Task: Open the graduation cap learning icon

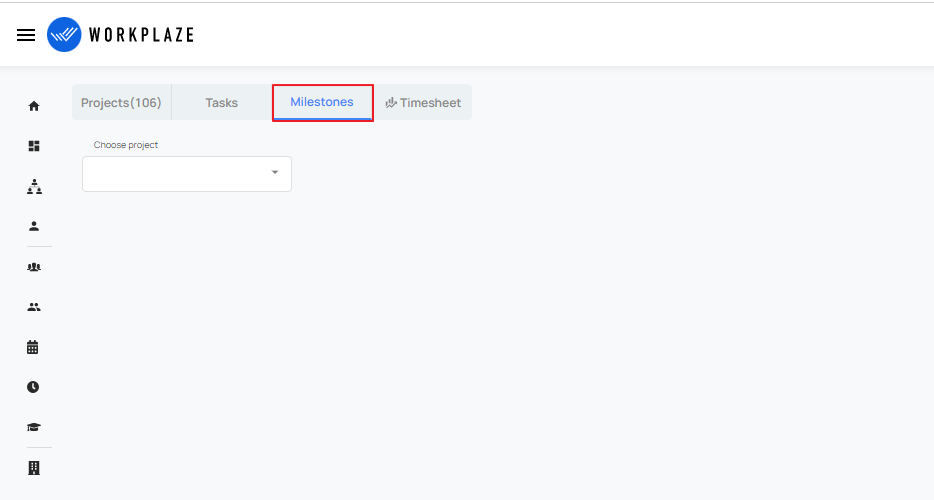Action: click(x=34, y=427)
